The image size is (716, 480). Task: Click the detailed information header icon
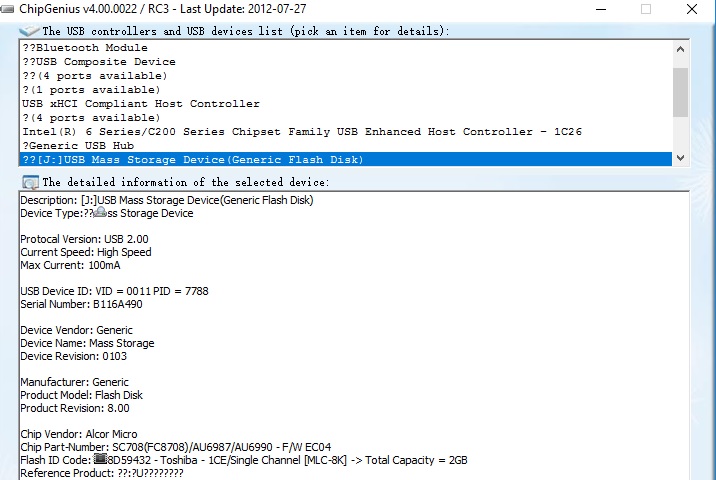(30, 182)
